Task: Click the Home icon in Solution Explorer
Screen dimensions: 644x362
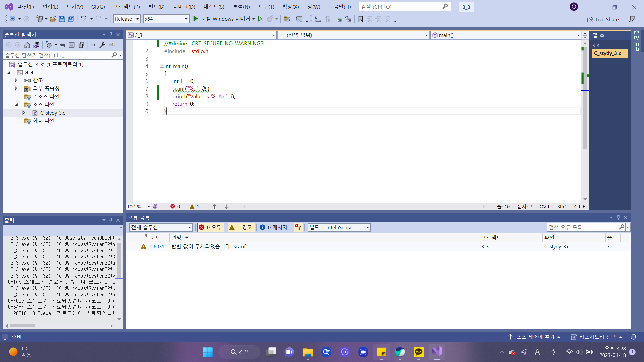Action: [x=27, y=45]
